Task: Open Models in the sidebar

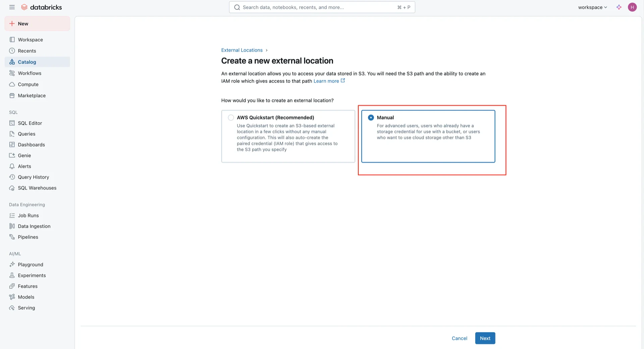Action: tap(37, 297)
